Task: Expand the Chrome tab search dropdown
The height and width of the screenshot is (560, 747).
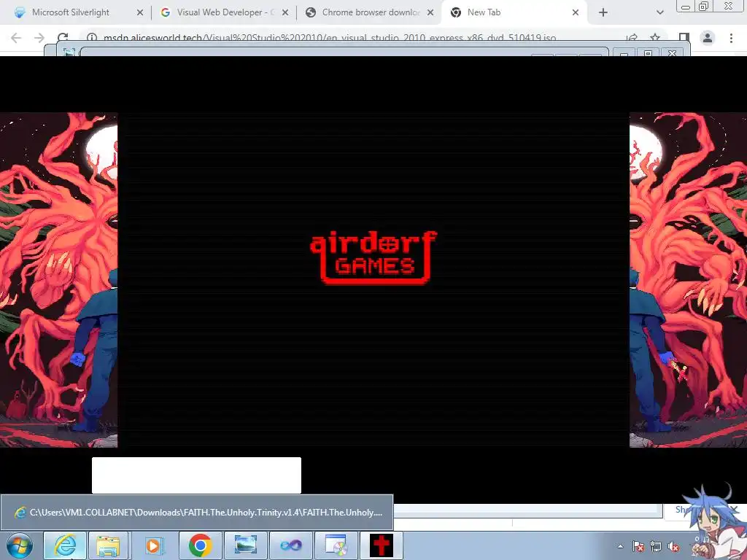Action: click(659, 13)
